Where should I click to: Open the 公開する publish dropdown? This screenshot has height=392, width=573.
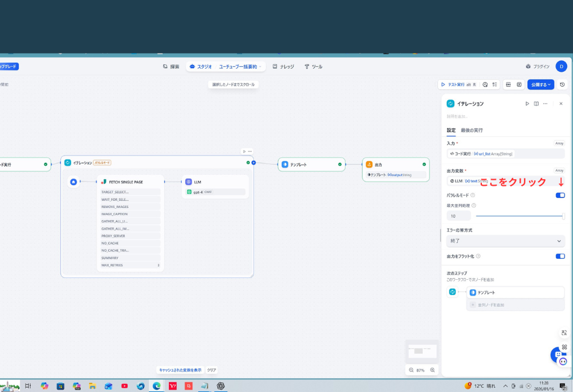click(540, 84)
